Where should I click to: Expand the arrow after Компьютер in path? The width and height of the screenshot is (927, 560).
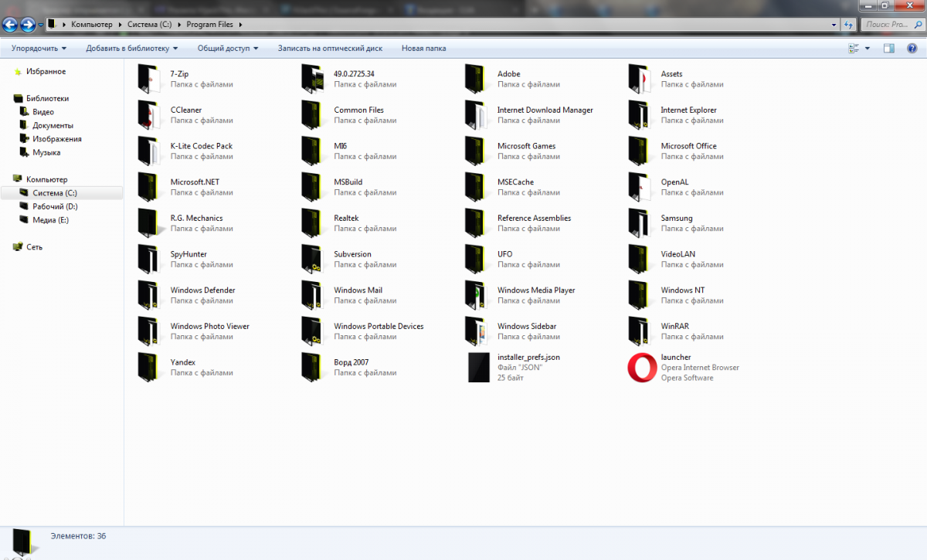click(120, 25)
